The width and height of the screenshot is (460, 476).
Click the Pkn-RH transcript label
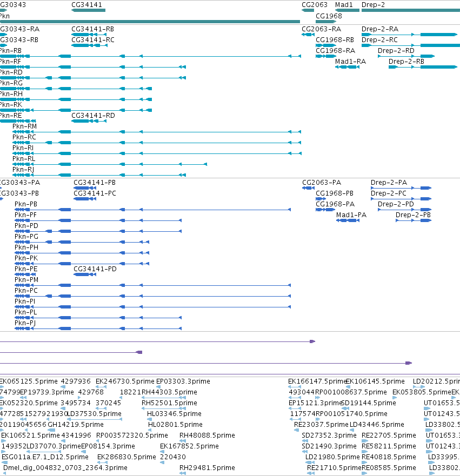pyautogui.click(x=11, y=94)
